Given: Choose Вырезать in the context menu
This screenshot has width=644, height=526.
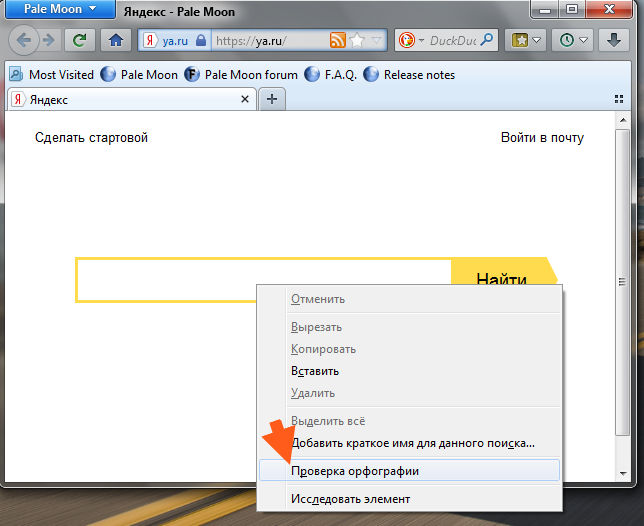Looking at the screenshot, I should [x=409, y=327].
